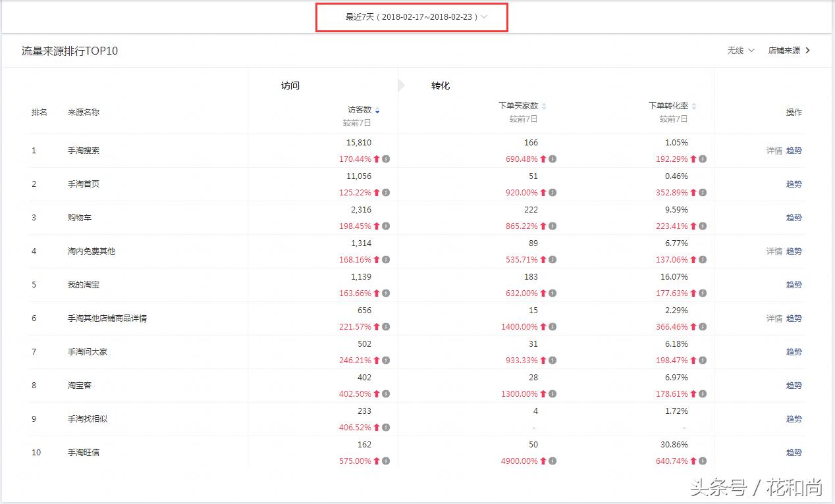Open the 最近7天 date range dropdown
Image resolution: width=835 pixels, height=504 pixels.
(412, 18)
